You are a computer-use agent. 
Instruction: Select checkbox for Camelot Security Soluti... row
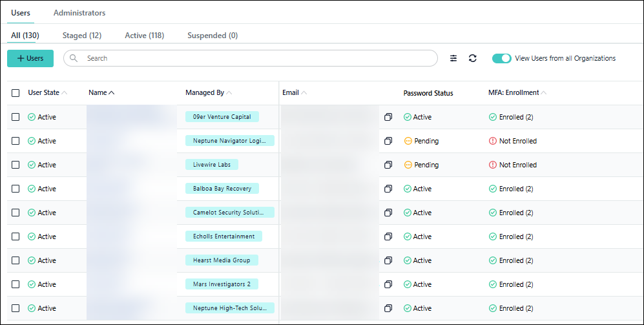coord(16,213)
